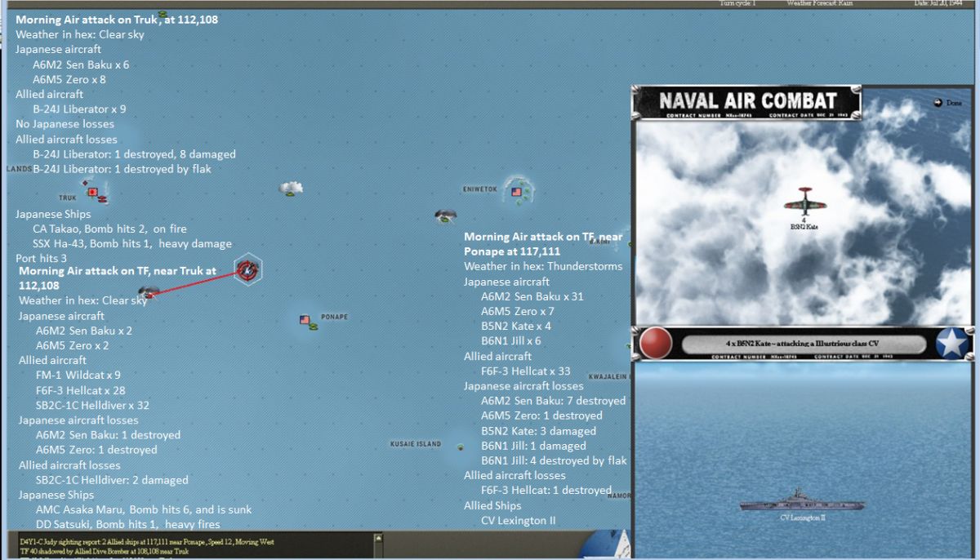This screenshot has width=980, height=560.
Task: Click the PONAPE map label
Action: point(334,317)
